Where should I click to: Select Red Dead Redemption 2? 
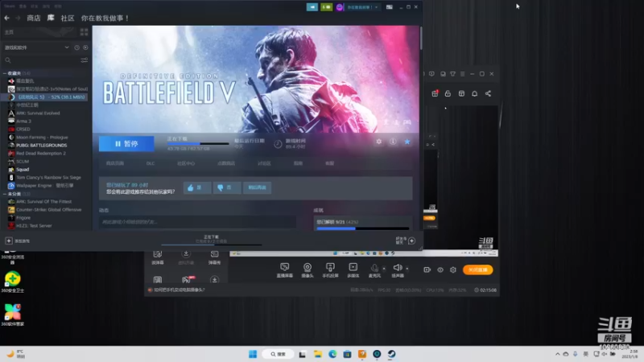pos(41,153)
